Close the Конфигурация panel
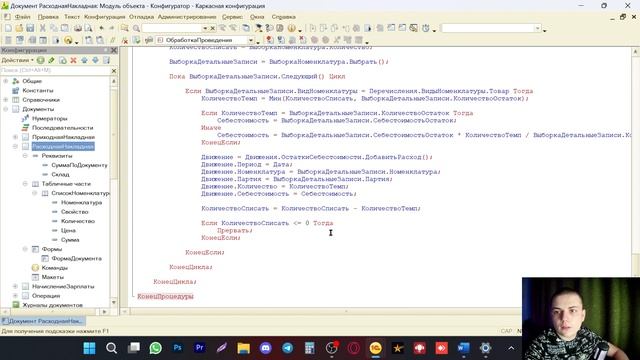 coord(114,50)
